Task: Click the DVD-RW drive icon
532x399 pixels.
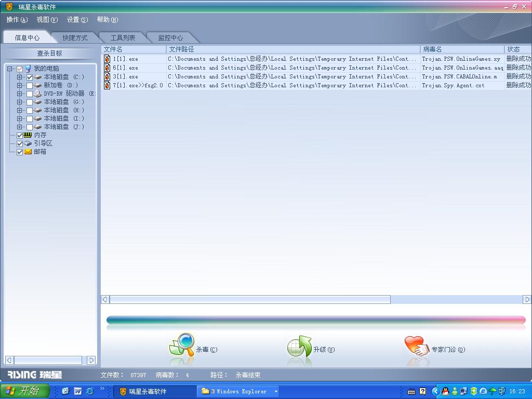Action: pyautogui.click(x=37, y=94)
